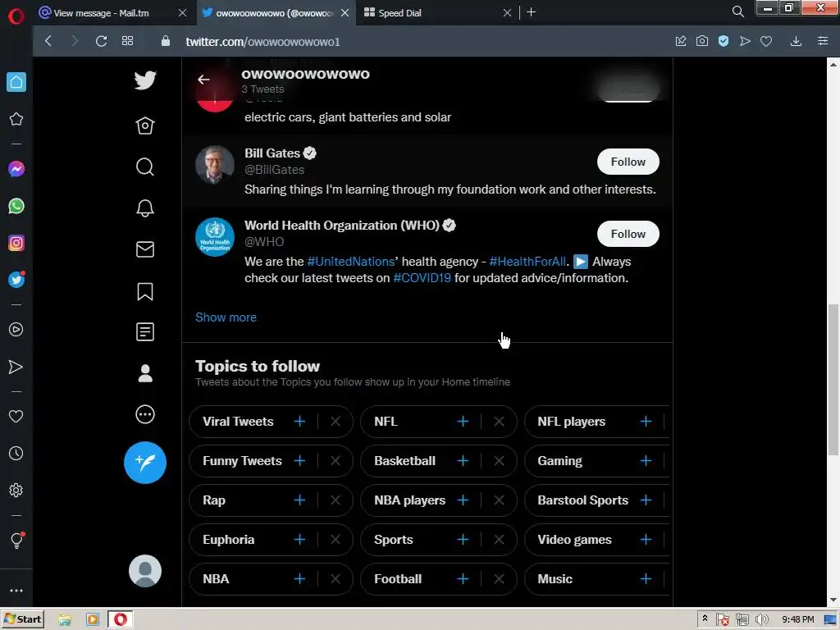Screen dimensions: 840x630
Task: Open Opera sidebar lightbulb tips icon
Action: click(x=16, y=540)
